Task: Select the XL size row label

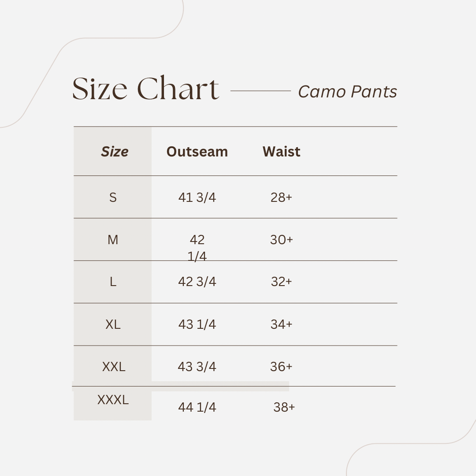Action: click(x=113, y=324)
